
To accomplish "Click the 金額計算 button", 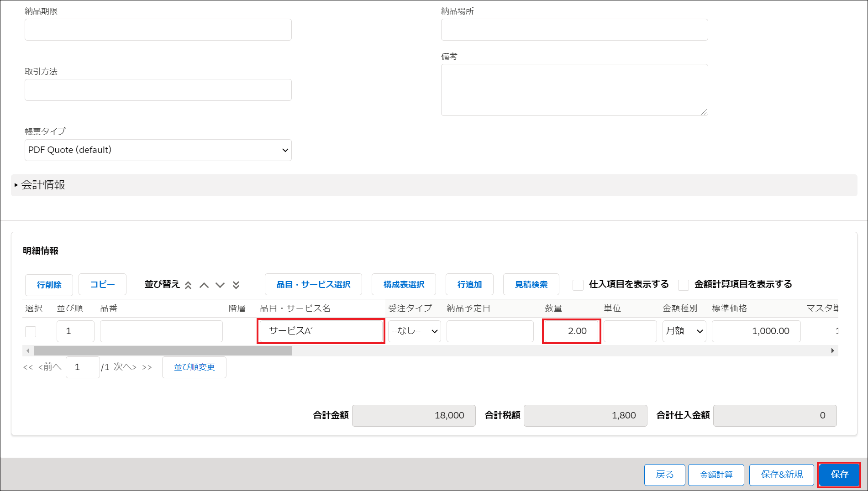I will click(716, 475).
